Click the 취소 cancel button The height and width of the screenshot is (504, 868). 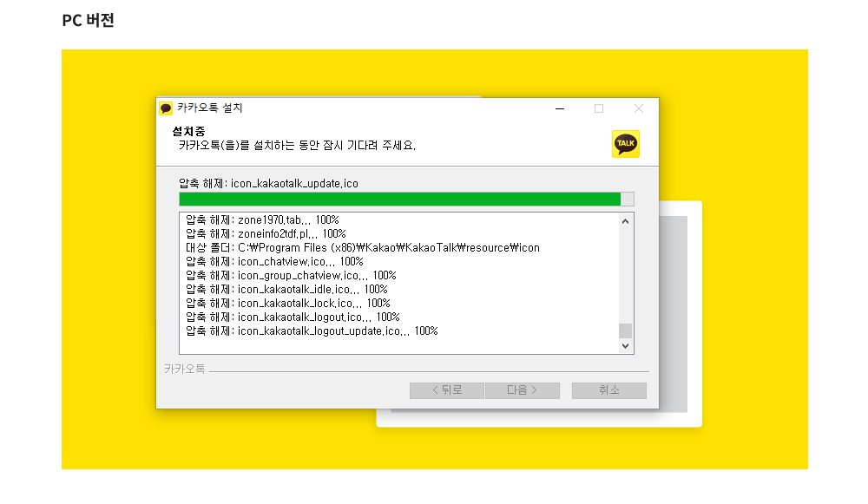tap(609, 390)
